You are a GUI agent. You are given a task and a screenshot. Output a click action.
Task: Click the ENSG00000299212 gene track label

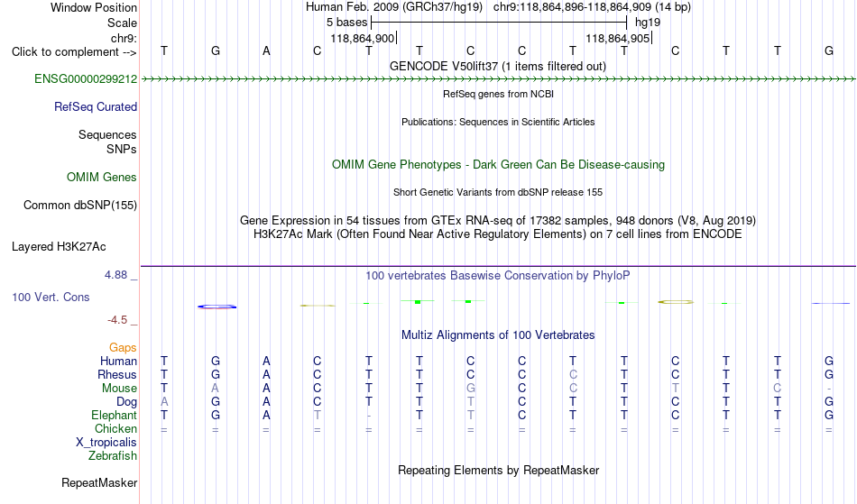[86, 79]
